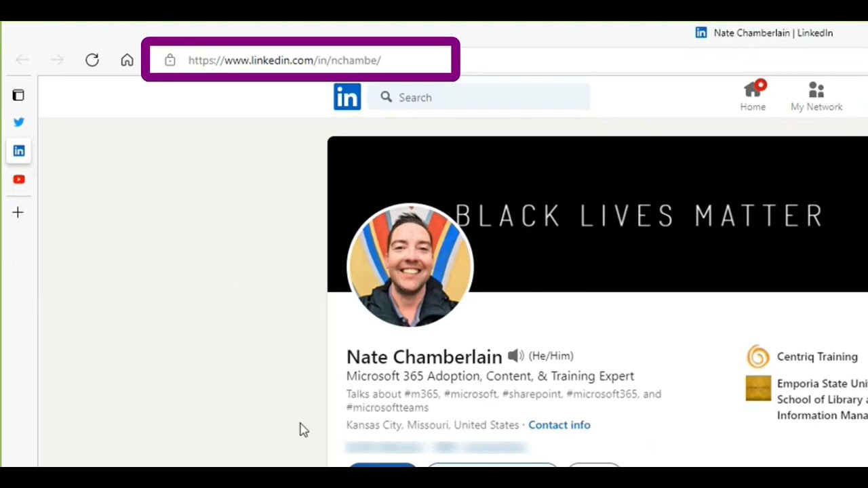868x488 pixels.
Task: Play the name pronunciation speaker icon
Action: coord(515,356)
